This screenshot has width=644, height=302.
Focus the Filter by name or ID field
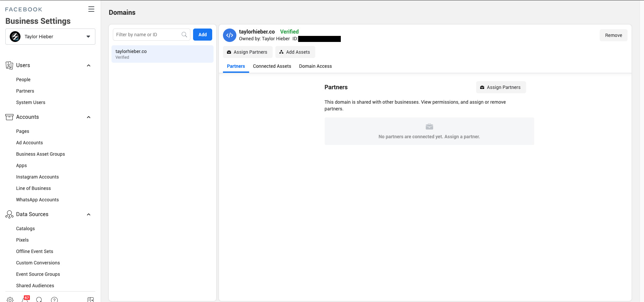151,35
